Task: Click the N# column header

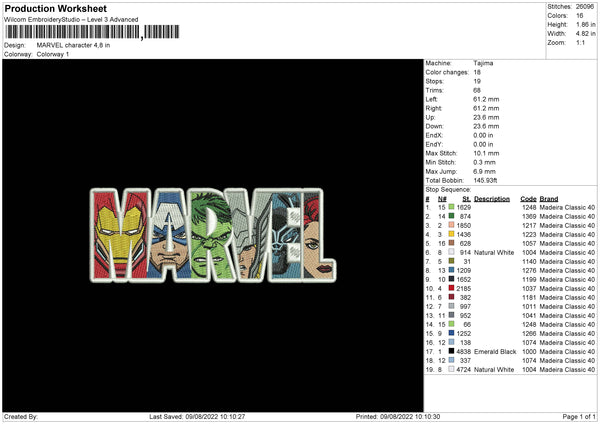Action: tap(442, 199)
